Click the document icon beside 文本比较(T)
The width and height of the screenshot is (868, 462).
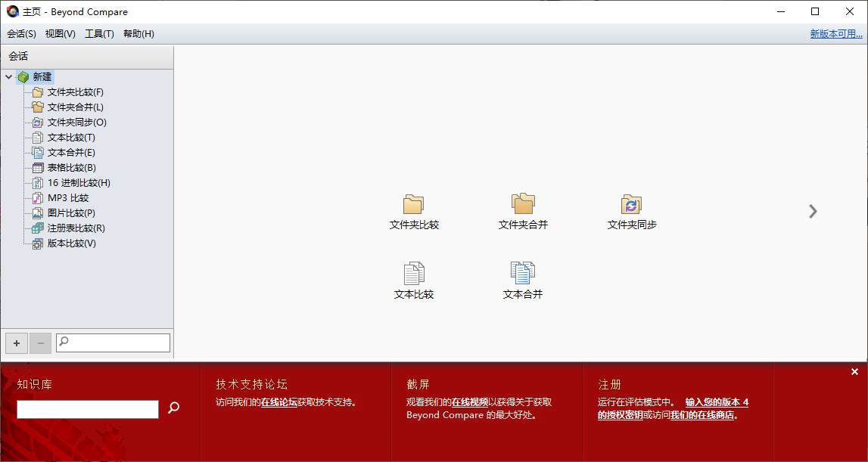38,137
